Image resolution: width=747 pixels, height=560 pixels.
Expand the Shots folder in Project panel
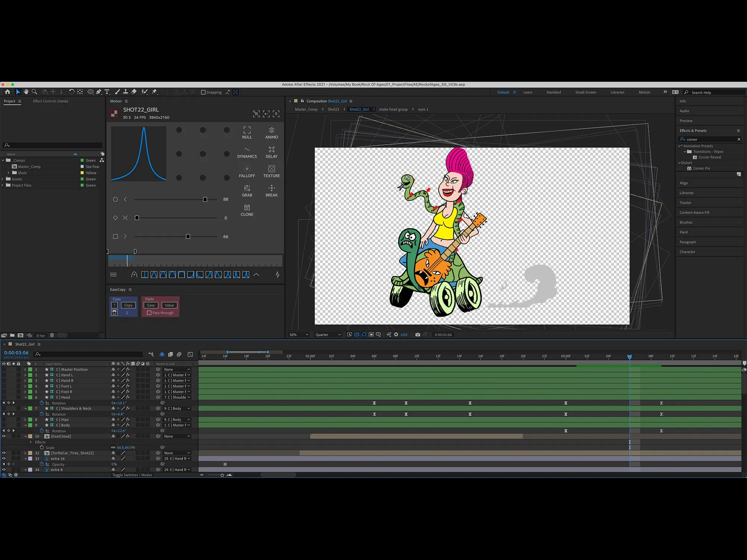[8, 173]
